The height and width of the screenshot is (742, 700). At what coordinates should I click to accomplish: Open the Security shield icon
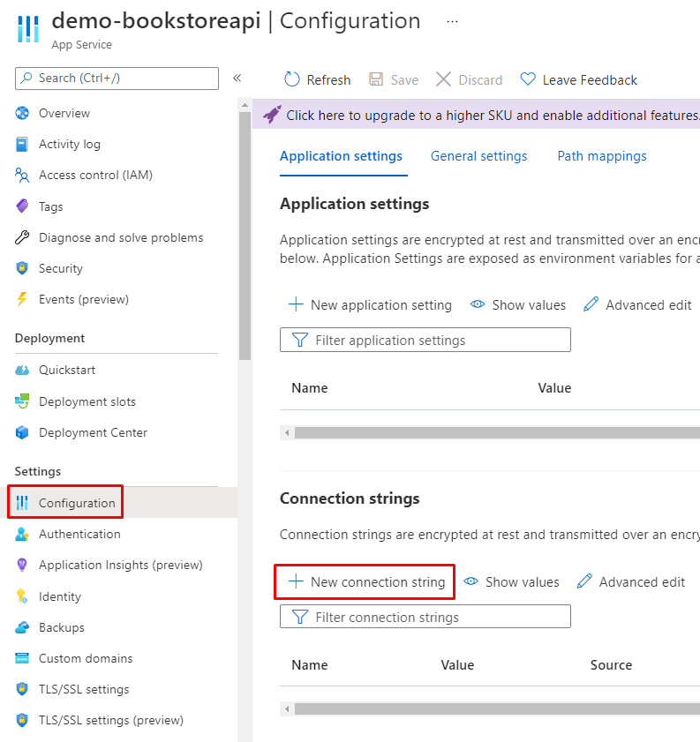[x=22, y=268]
